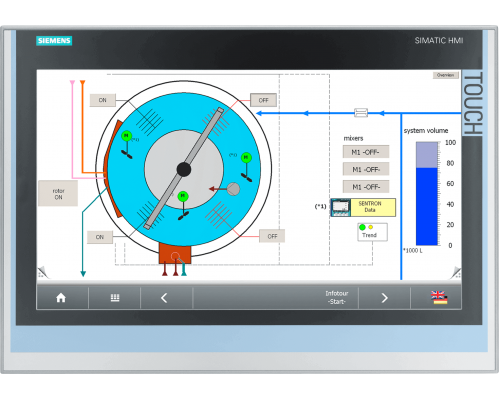Go back with the left chevron

pyautogui.click(x=164, y=298)
